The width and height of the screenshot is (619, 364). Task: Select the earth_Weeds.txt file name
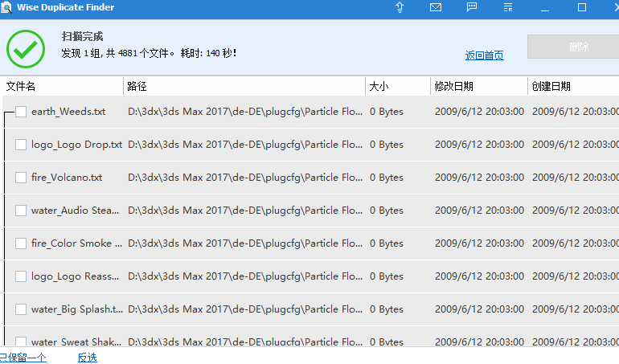pyautogui.click(x=68, y=112)
